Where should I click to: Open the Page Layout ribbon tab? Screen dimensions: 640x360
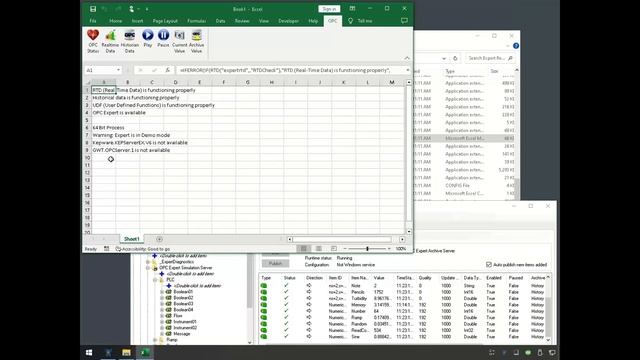coord(165,21)
